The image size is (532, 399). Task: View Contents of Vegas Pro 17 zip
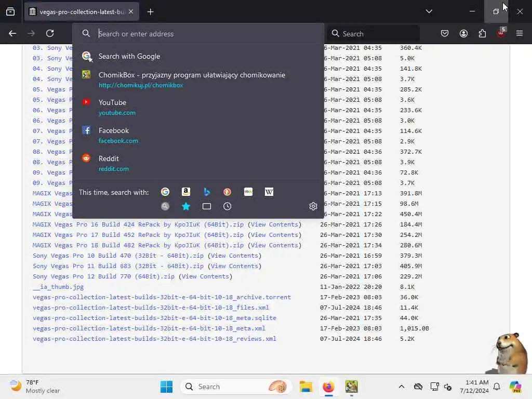274,235
